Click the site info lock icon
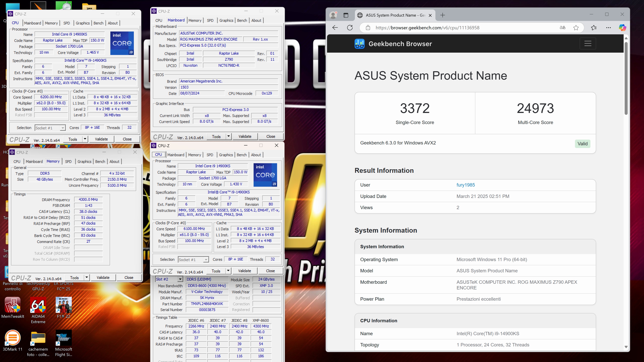 point(368,28)
